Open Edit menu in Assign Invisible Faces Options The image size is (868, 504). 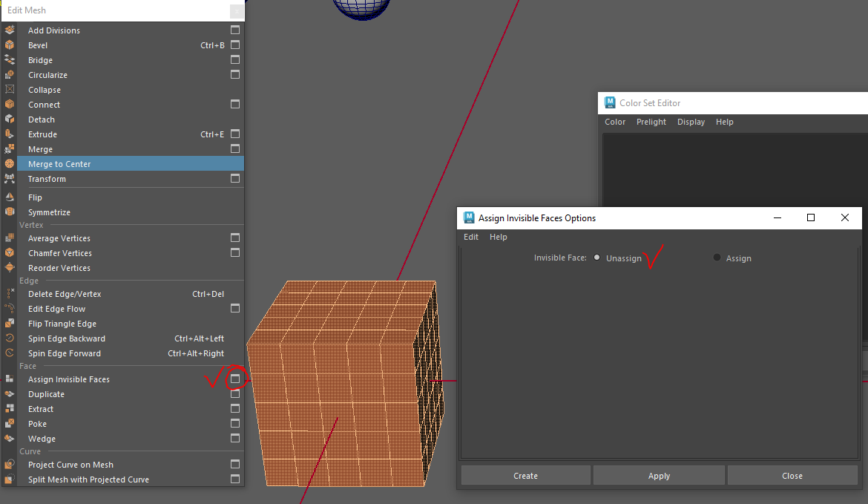(x=471, y=237)
